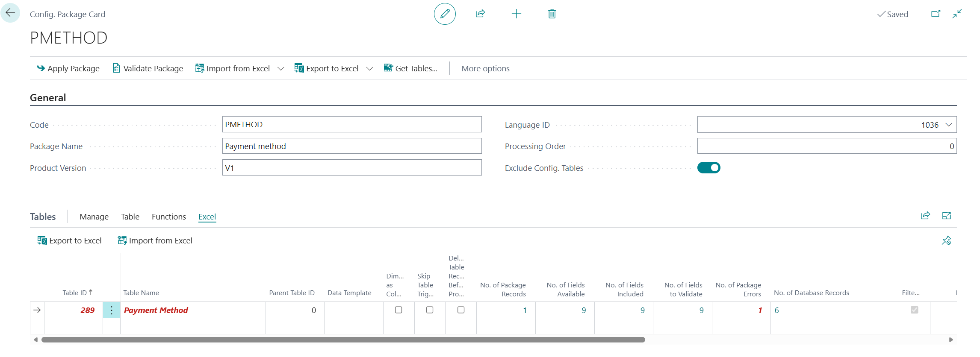Click the Tables section share icon
The image size is (980, 357).
925,216
